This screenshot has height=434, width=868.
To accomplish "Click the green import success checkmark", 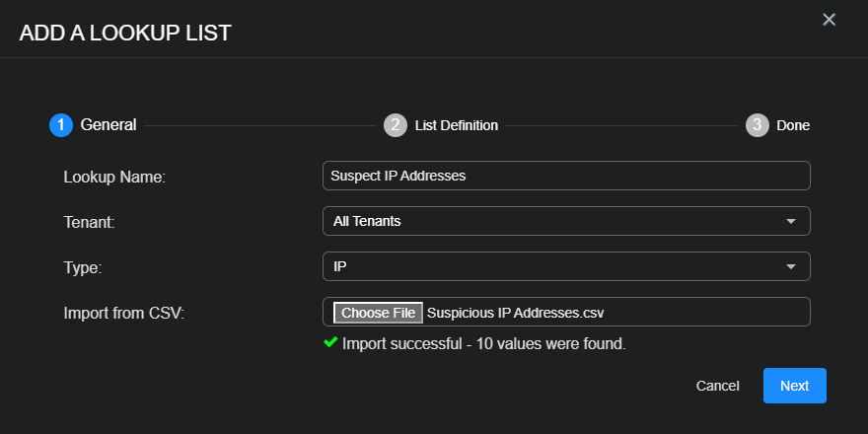I will pyautogui.click(x=330, y=343).
